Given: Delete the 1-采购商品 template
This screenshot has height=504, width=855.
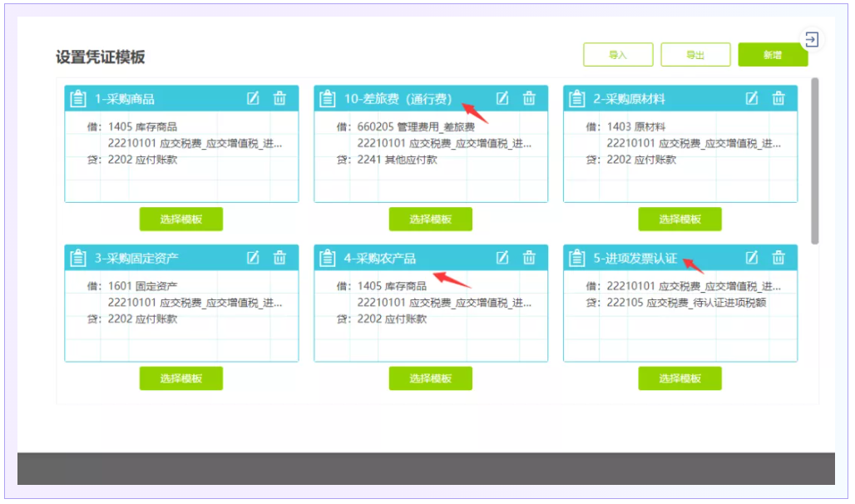Looking at the screenshot, I should (x=279, y=98).
